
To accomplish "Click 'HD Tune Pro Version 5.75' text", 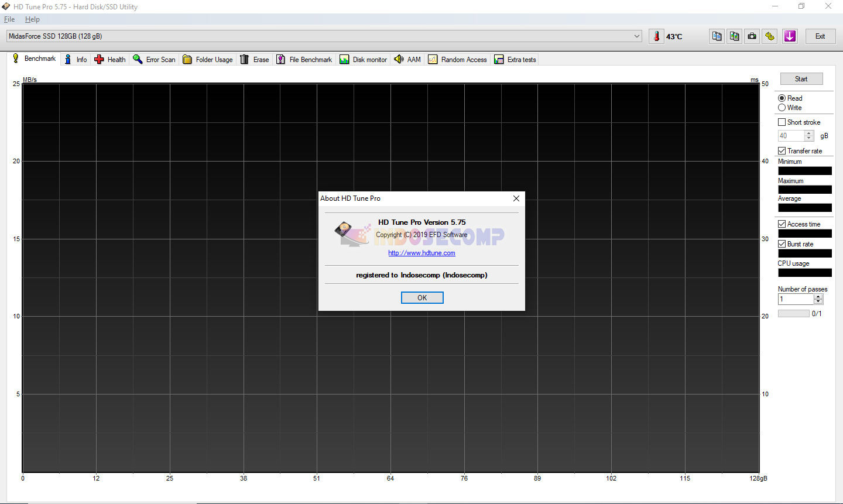I will (422, 222).
